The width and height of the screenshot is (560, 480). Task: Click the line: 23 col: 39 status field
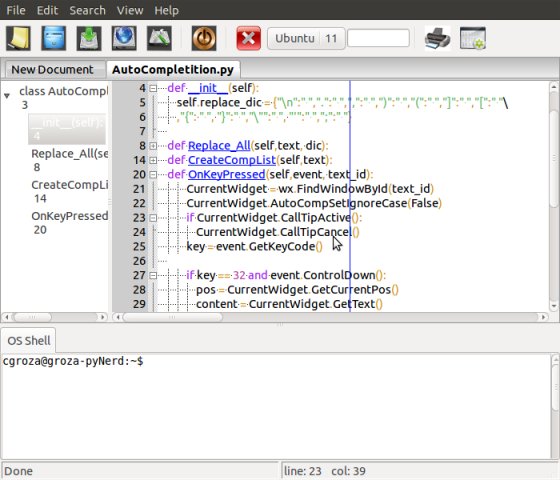click(325, 471)
